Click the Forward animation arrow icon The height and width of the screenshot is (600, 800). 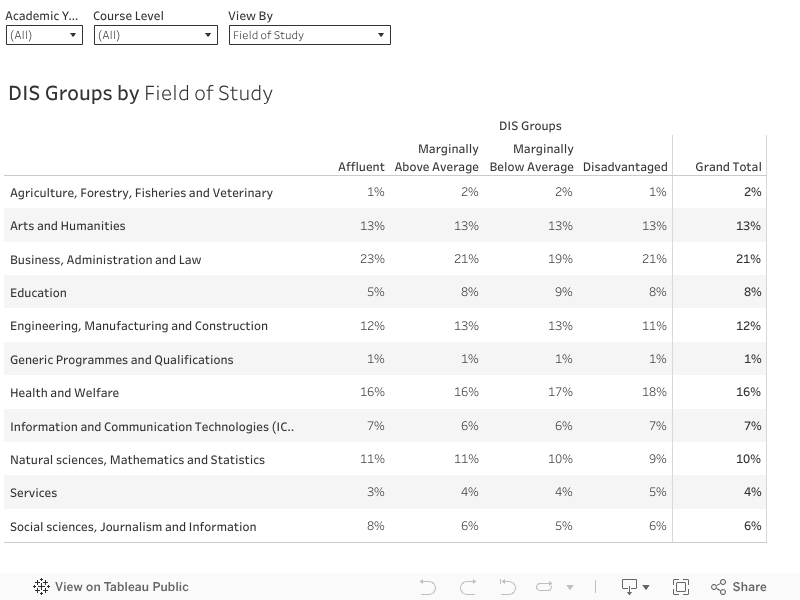[x=544, y=587]
